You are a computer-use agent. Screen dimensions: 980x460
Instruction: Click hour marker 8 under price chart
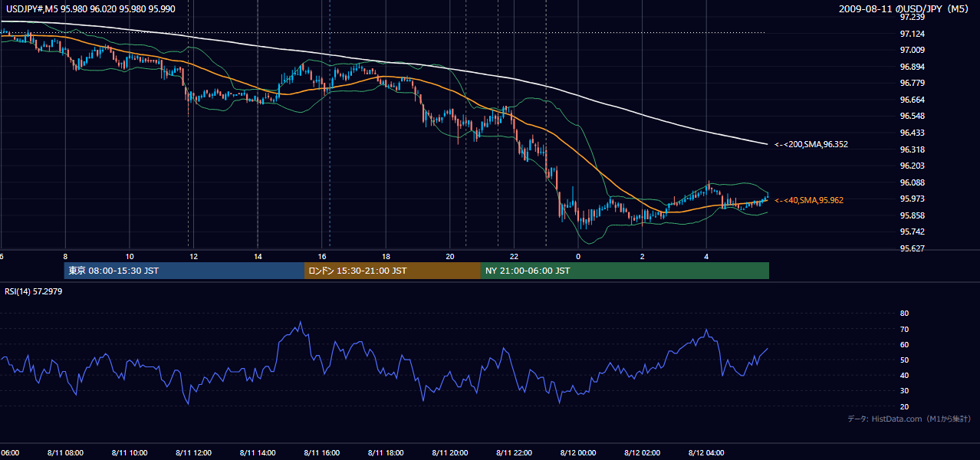(65, 256)
